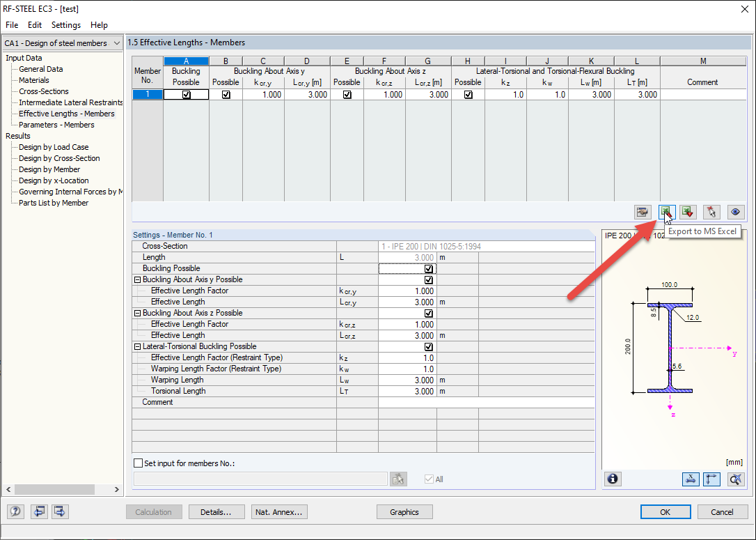Select General Data in navigator
The height and width of the screenshot is (540, 756).
pyautogui.click(x=41, y=69)
